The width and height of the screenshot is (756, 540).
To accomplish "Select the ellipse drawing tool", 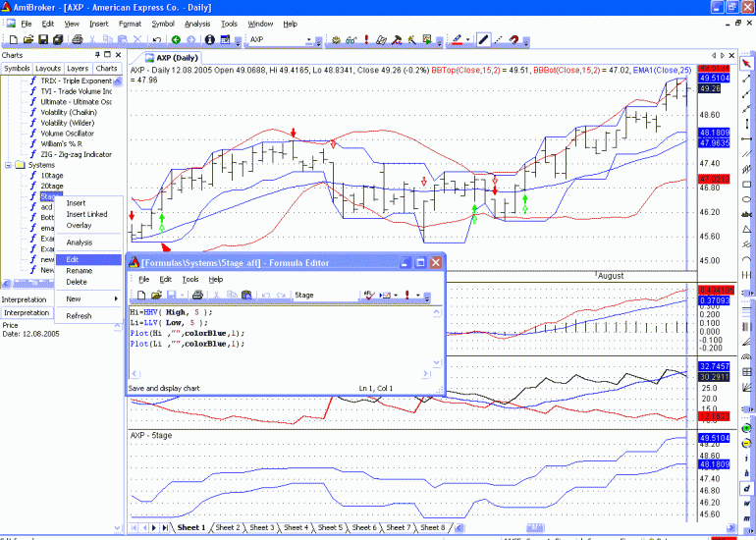I will (x=746, y=199).
